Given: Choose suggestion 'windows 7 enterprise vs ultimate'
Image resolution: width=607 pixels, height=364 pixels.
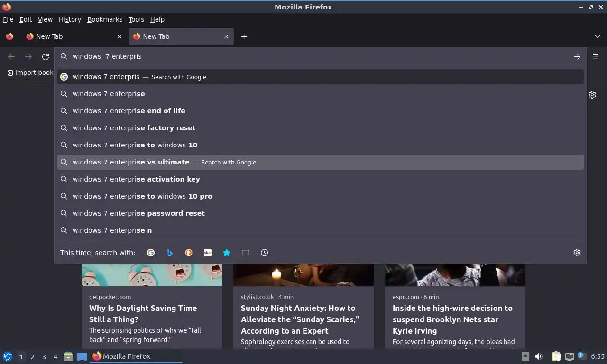Looking at the screenshot, I should coord(321,162).
